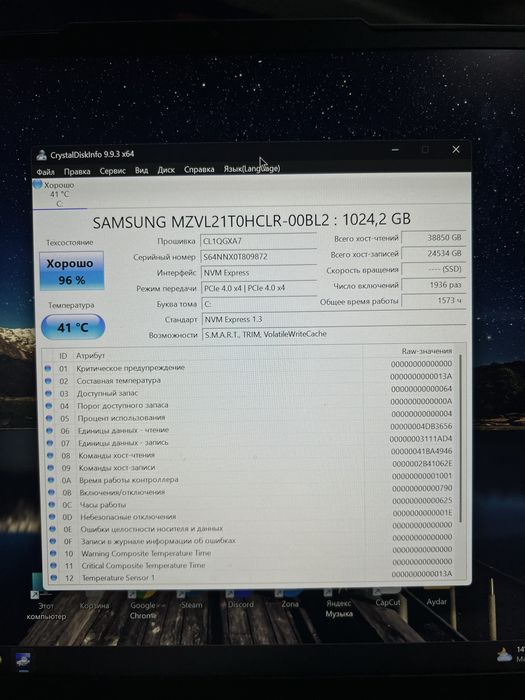Open the Steam desktop shortcut
Screen dimensions: 525x700
pos(191,598)
